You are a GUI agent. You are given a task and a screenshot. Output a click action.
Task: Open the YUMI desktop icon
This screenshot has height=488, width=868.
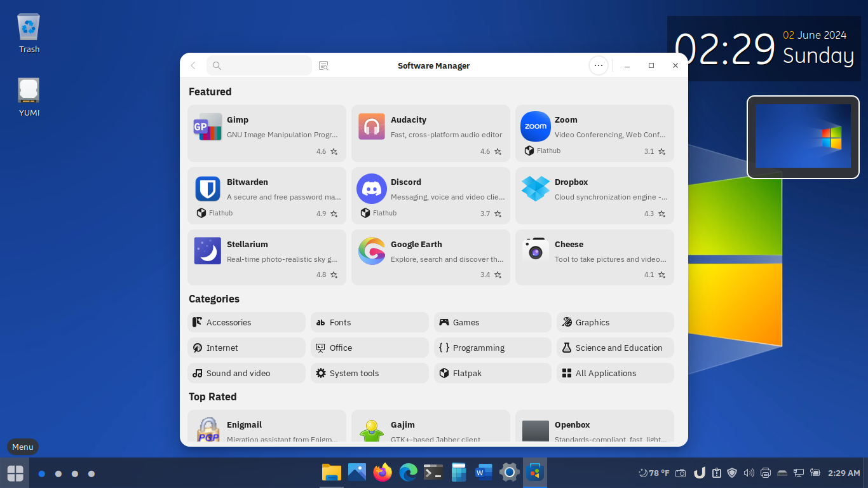[x=29, y=97]
